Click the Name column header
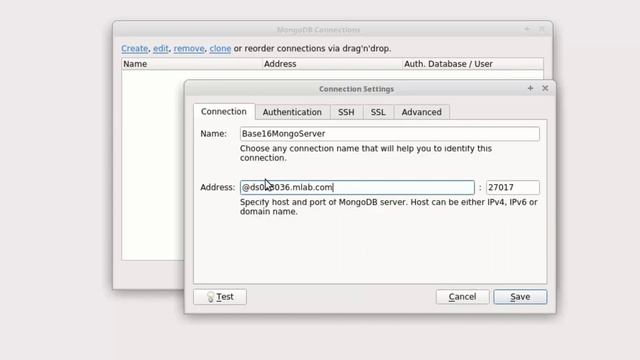This screenshot has height=360, width=640. (x=192, y=64)
